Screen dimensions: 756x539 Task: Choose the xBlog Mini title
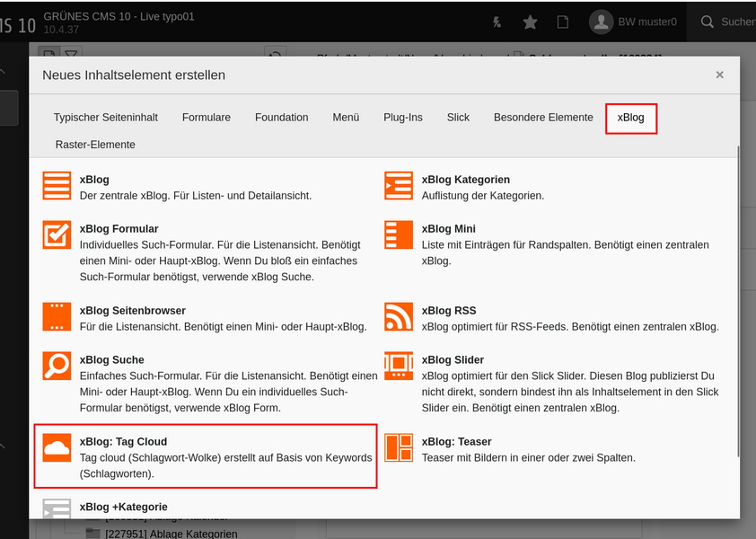449,229
